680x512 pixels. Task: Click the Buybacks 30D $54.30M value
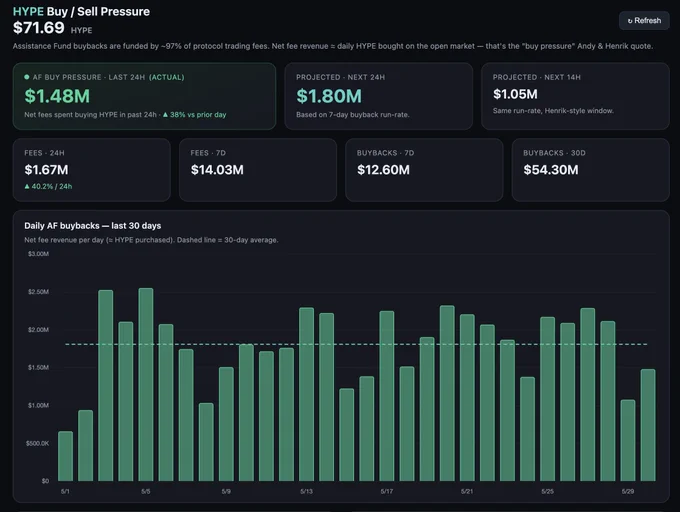coord(551,170)
